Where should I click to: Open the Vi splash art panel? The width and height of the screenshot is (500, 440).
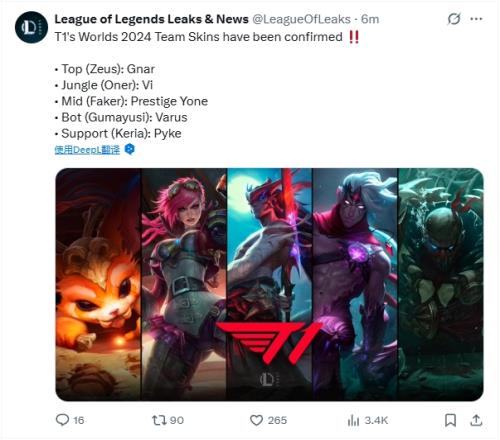click(184, 284)
